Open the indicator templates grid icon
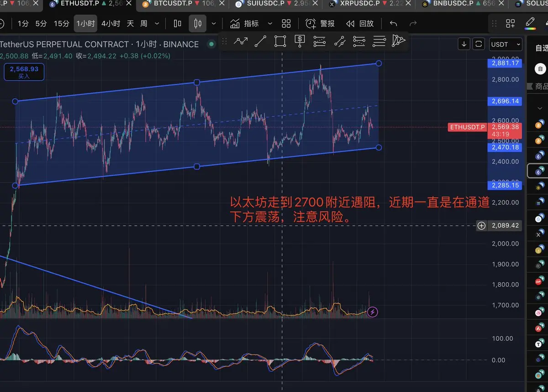This screenshot has height=392, width=548. [286, 23]
